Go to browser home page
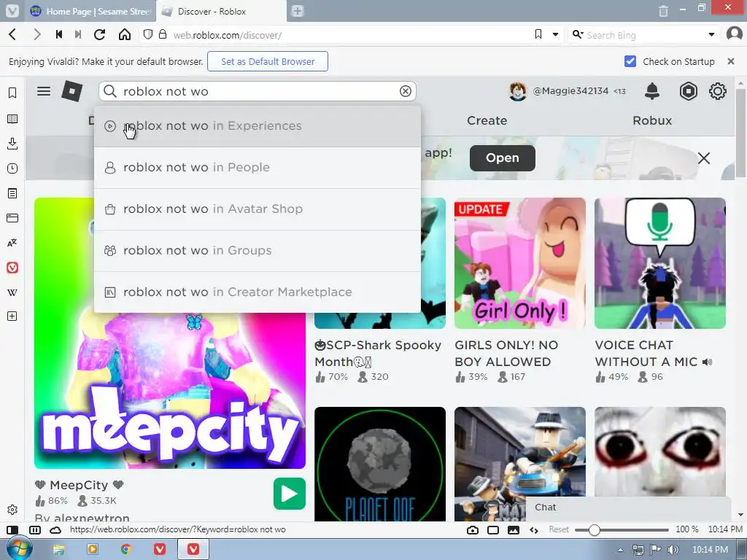 pos(124,34)
